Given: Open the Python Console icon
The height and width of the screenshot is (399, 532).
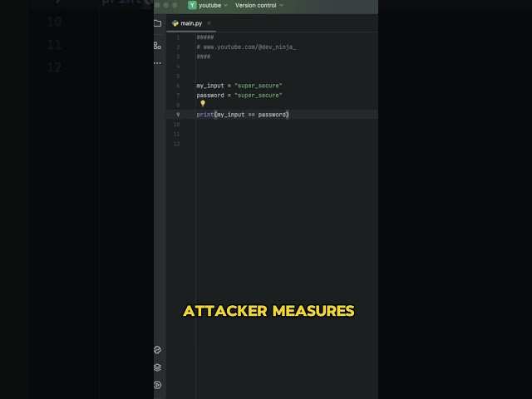Looking at the screenshot, I should coord(157,350).
